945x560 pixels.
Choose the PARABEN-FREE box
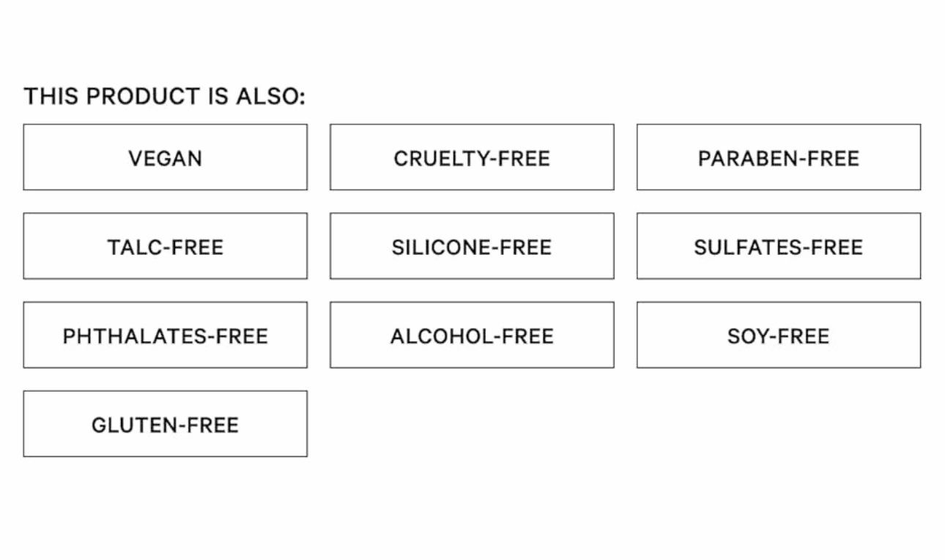click(779, 157)
